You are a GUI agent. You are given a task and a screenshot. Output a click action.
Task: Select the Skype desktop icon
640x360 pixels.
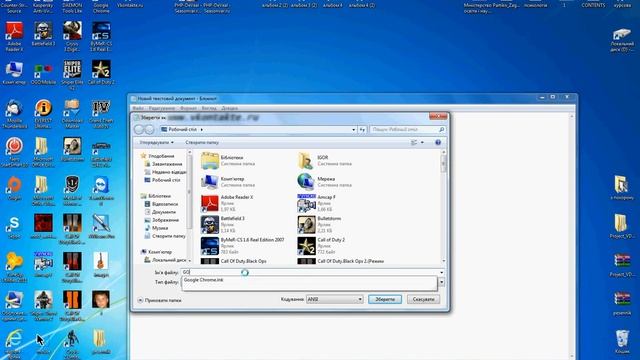pos(14,227)
